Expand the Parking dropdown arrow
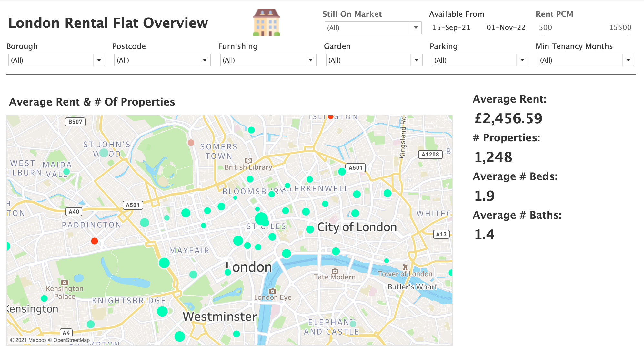 522,60
